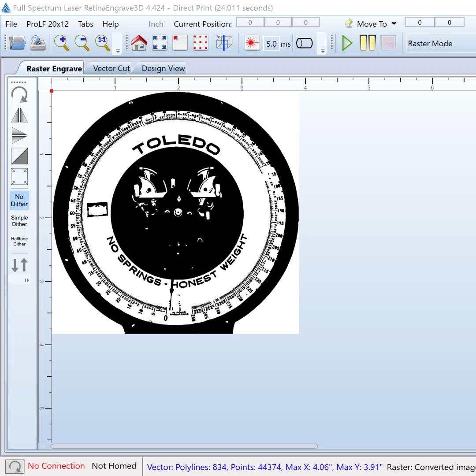The height and width of the screenshot is (476, 476).
Task: Start the job with green play button
Action: pos(347,43)
